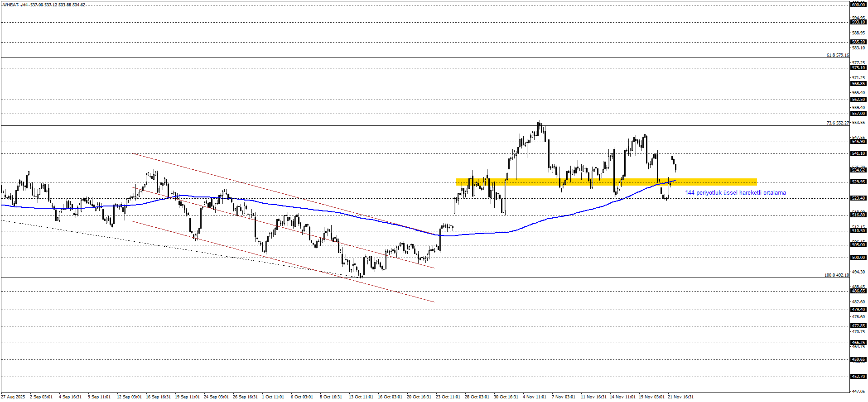Select the 452.70 price level label
Image resolution: width=868 pixels, height=402 pixels.
pyautogui.click(x=858, y=377)
